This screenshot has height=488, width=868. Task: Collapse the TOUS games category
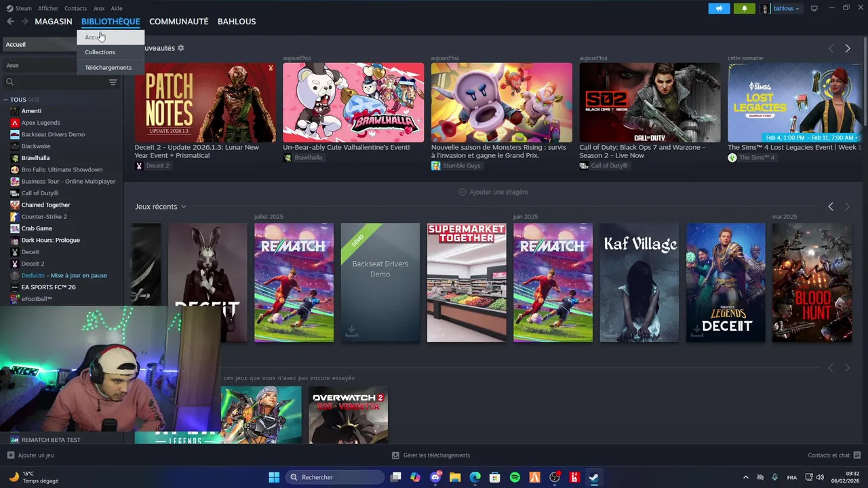(x=6, y=100)
